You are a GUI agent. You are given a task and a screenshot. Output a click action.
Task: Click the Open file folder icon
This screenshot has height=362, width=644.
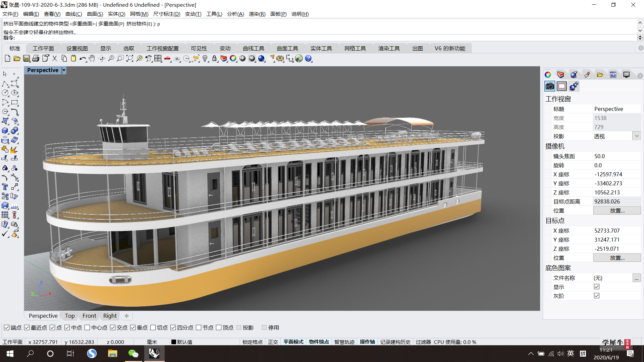click(x=17, y=59)
